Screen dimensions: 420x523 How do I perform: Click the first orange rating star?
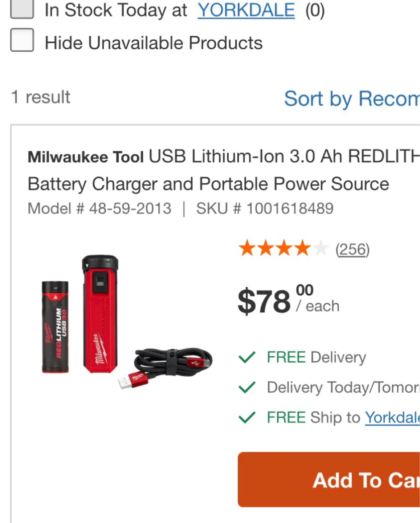click(247, 249)
